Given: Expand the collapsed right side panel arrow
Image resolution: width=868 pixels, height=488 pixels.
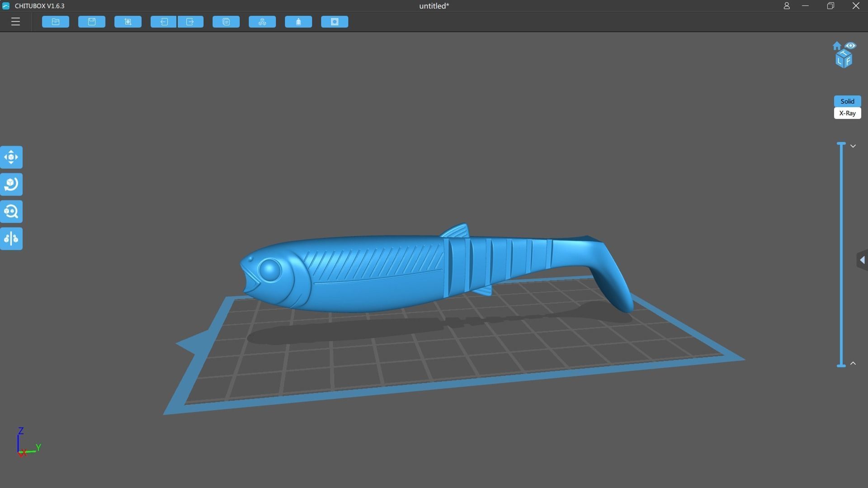Looking at the screenshot, I should click(x=863, y=260).
